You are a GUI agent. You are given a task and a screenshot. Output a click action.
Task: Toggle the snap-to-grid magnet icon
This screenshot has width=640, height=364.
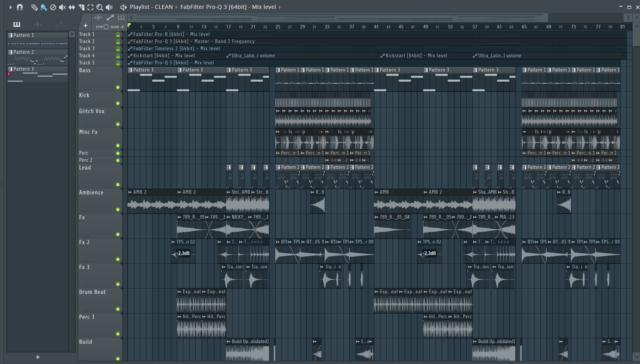(x=20, y=7)
